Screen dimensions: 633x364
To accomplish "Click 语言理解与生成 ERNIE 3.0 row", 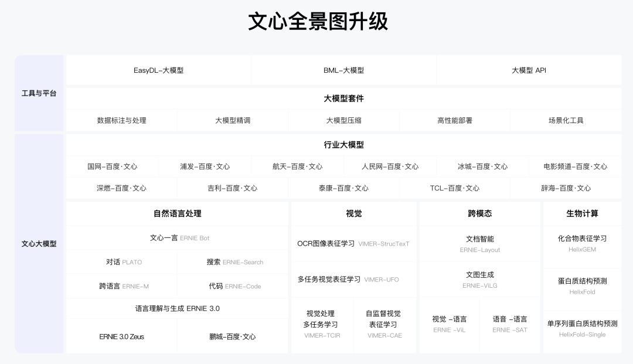I will [177, 309].
